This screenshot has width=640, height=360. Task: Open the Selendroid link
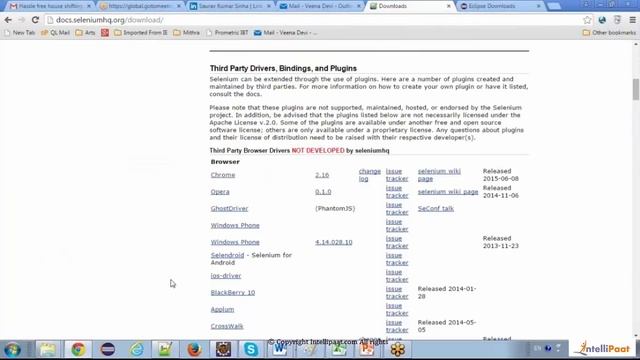click(227, 255)
